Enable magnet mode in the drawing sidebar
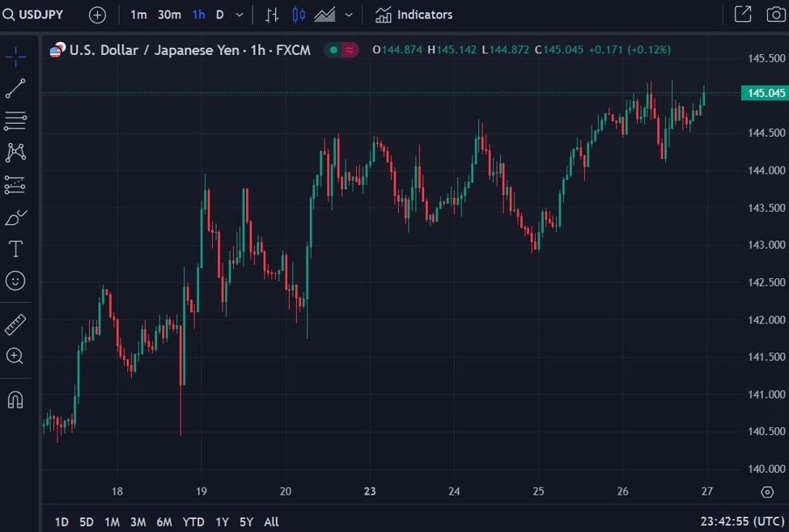Screen dimensions: 789x532 tap(15, 399)
